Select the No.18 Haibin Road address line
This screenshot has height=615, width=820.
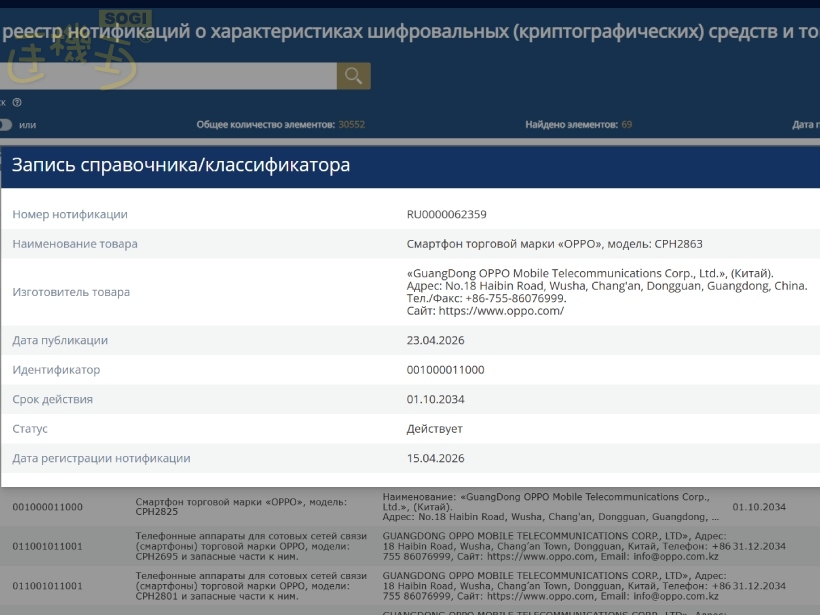607,286
